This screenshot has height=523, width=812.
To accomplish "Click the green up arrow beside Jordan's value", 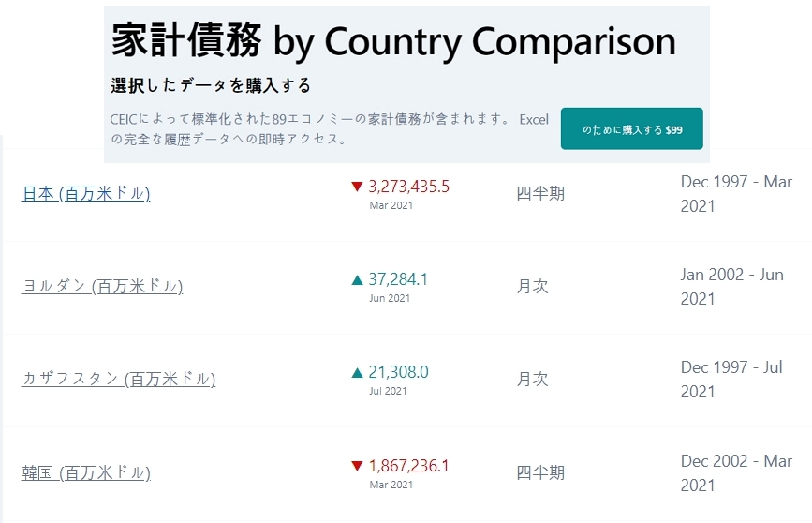I will (357, 279).
